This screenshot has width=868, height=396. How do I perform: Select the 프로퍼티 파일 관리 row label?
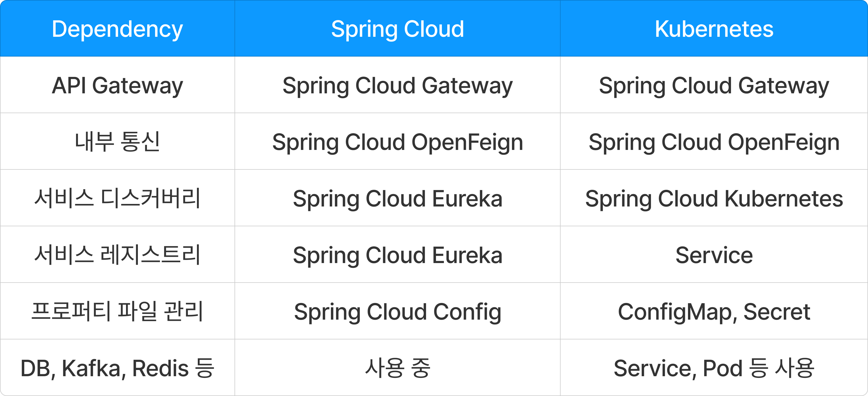click(x=117, y=311)
